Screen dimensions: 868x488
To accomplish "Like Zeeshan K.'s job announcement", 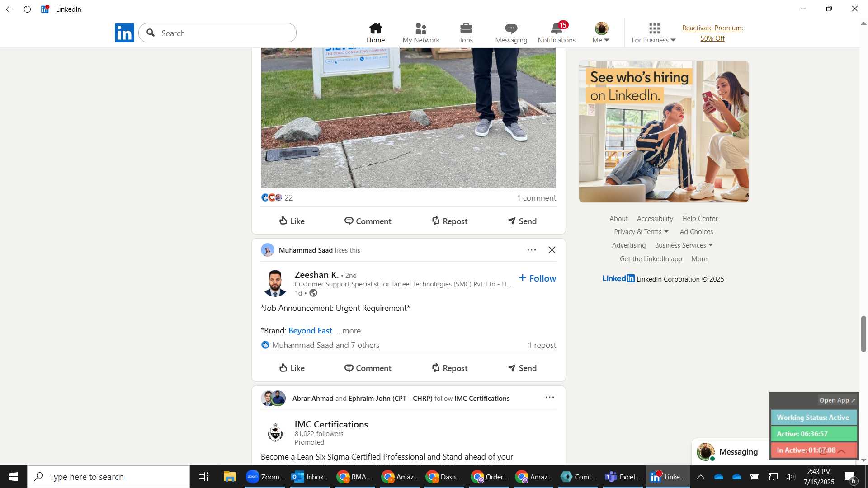I will click(292, 368).
